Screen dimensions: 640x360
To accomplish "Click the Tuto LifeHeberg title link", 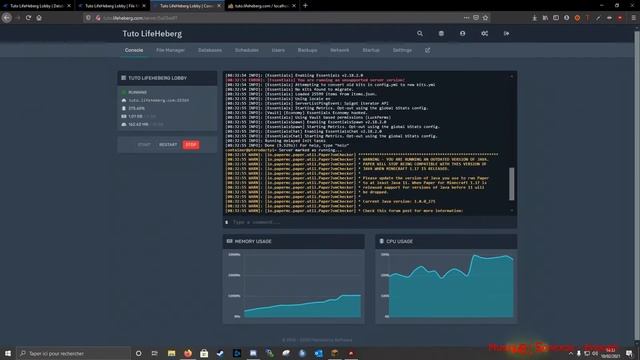I will click(152, 34).
